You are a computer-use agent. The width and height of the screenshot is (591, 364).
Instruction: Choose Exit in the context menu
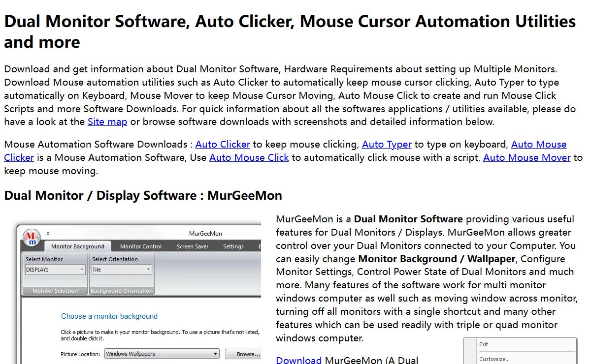tap(484, 344)
